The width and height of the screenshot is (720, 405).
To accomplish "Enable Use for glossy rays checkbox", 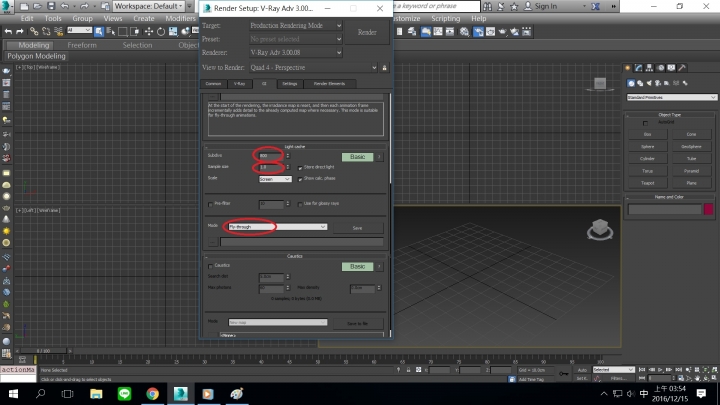I will point(300,204).
